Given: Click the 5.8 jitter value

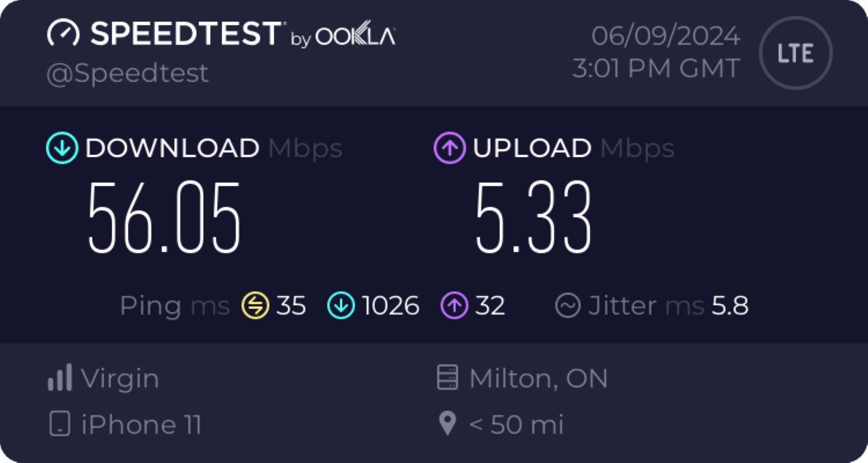Looking at the screenshot, I should pyautogui.click(x=730, y=306).
